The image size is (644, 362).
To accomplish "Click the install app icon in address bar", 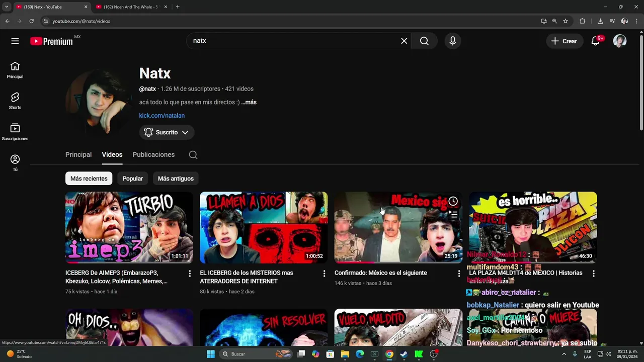I will point(544,21).
